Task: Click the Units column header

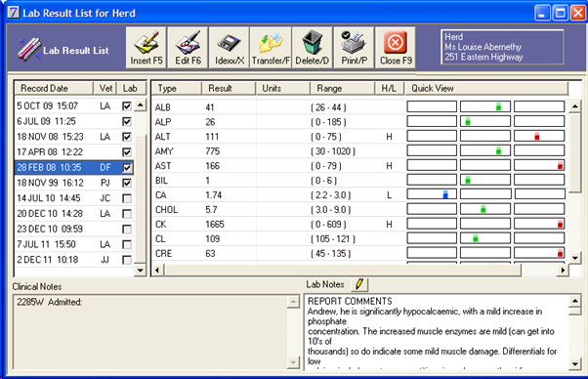Action: tap(283, 89)
